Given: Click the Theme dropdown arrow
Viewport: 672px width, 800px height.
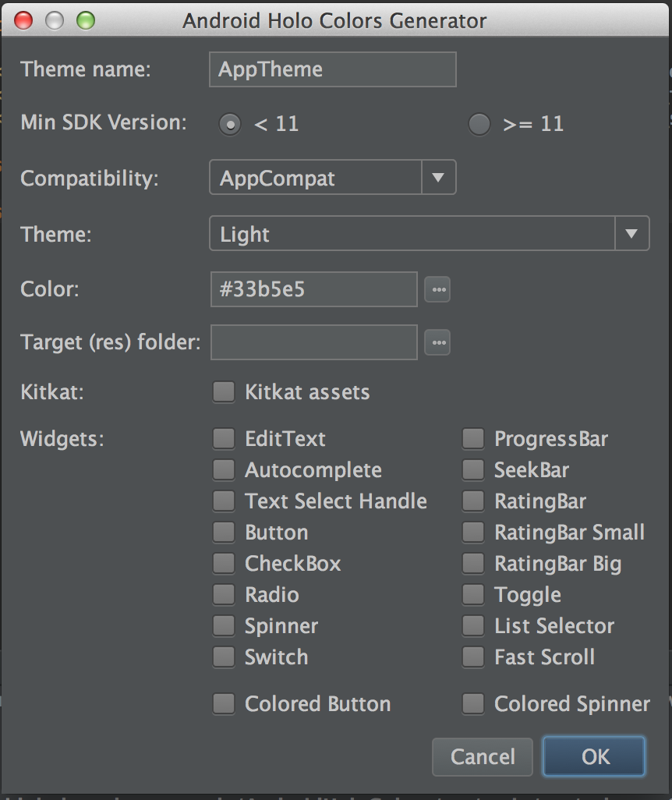Looking at the screenshot, I should (631, 234).
